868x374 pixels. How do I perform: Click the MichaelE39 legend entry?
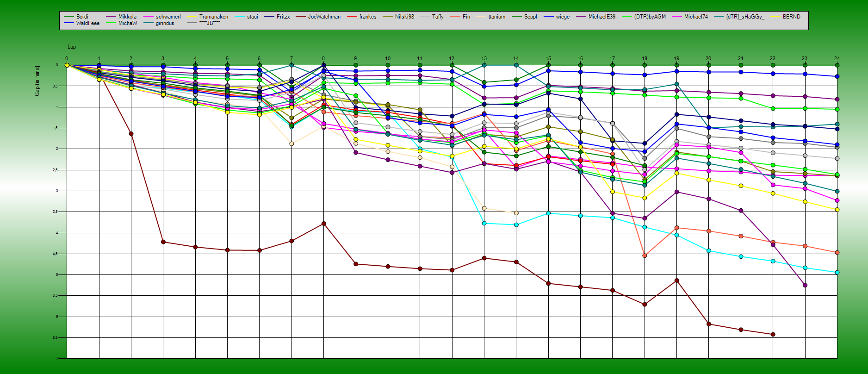pos(601,17)
